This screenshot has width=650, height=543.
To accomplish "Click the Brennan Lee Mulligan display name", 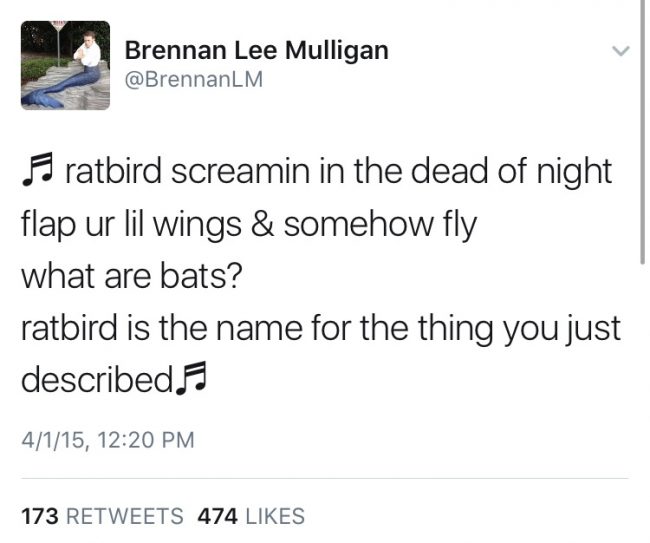I will click(x=257, y=50).
